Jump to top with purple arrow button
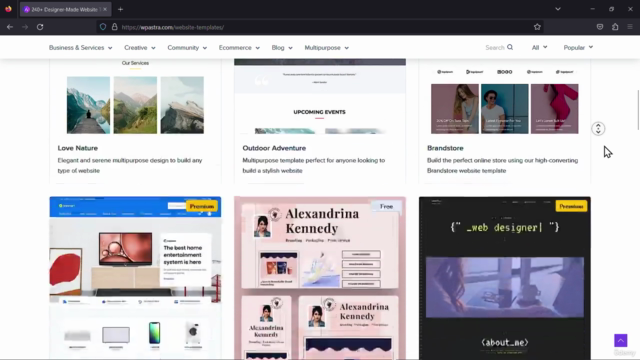This screenshot has width=640, height=360. [x=620, y=340]
